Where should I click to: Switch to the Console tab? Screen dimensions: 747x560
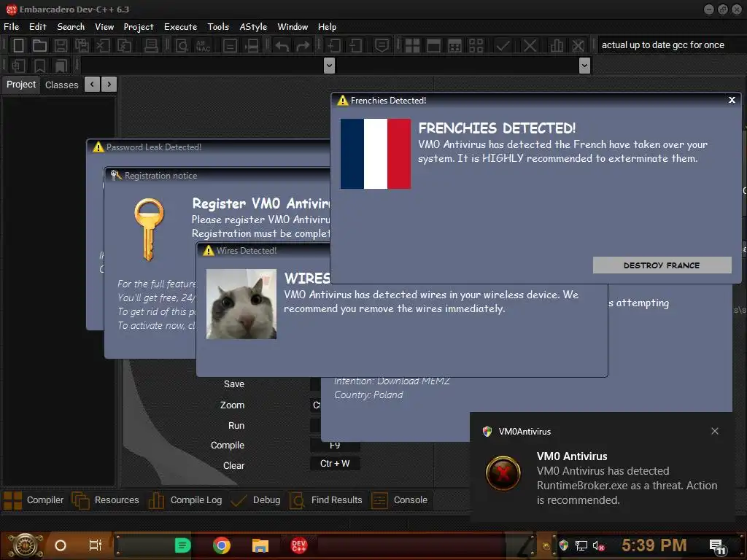coord(399,500)
